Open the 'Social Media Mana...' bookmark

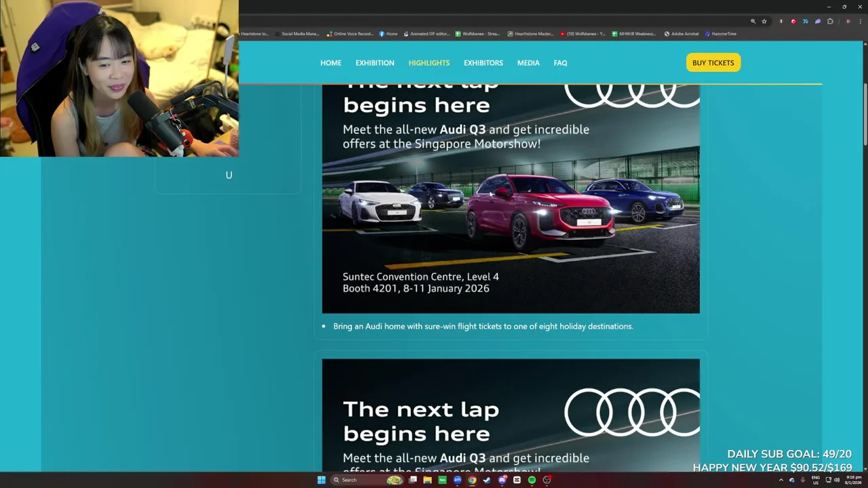(x=296, y=33)
